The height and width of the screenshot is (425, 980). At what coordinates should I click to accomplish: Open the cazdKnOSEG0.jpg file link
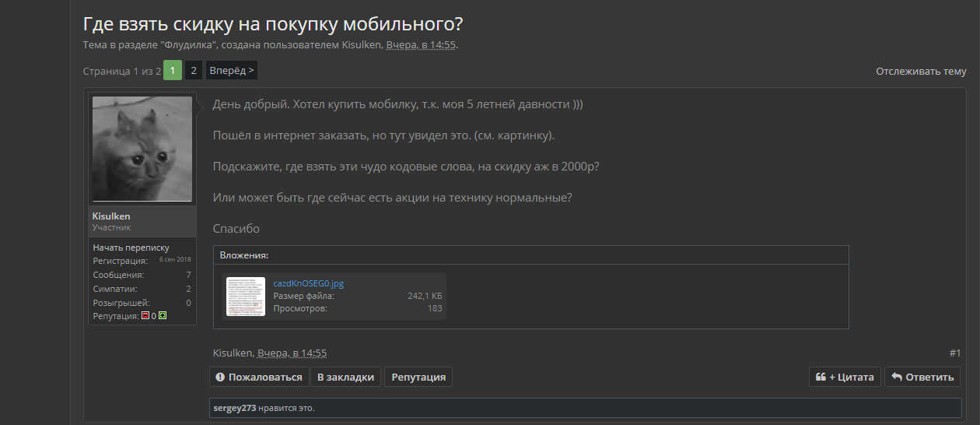tap(308, 283)
